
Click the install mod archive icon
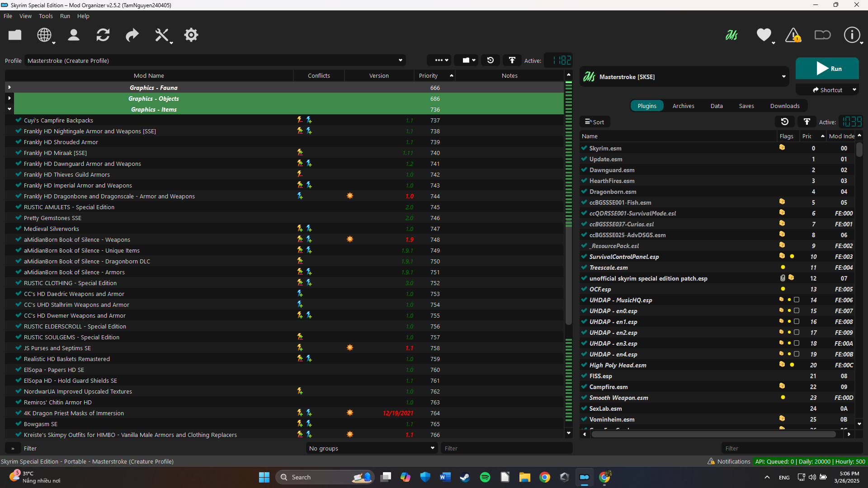[x=15, y=35]
